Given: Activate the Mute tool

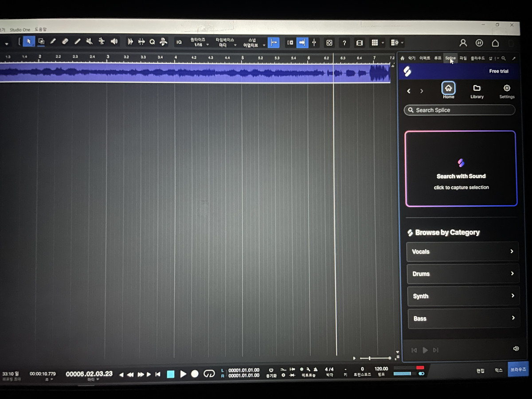Looking at the screenshot, I should point(89,42).
